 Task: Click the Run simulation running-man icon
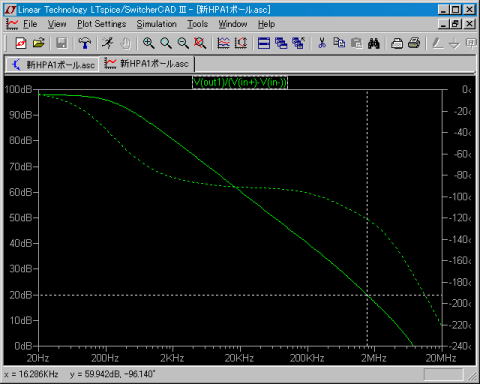(108, 43)
